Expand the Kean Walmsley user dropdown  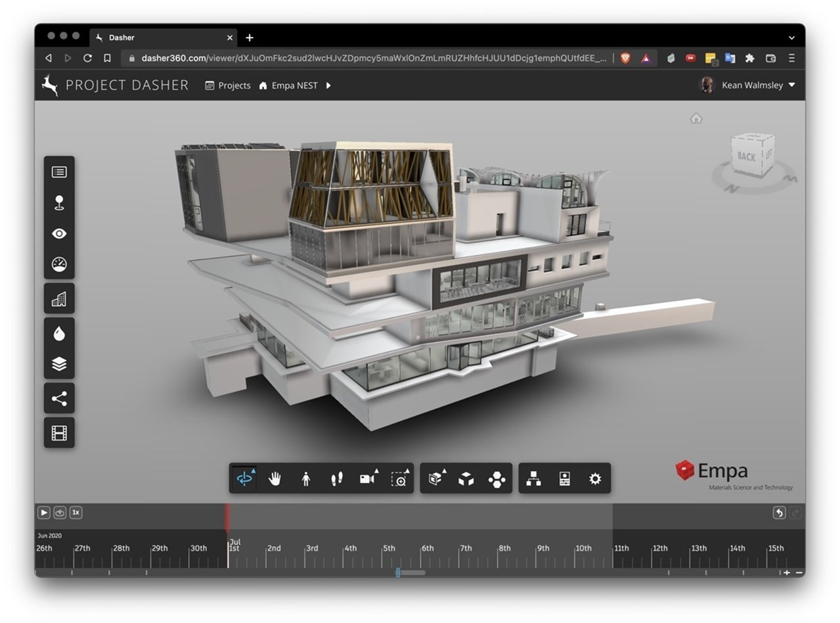click(x=791, y=85)
